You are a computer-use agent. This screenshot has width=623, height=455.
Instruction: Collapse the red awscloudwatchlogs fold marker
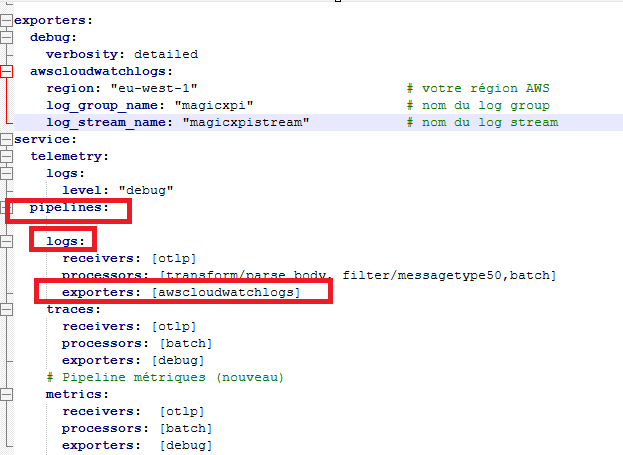click(x=7, y=71)
